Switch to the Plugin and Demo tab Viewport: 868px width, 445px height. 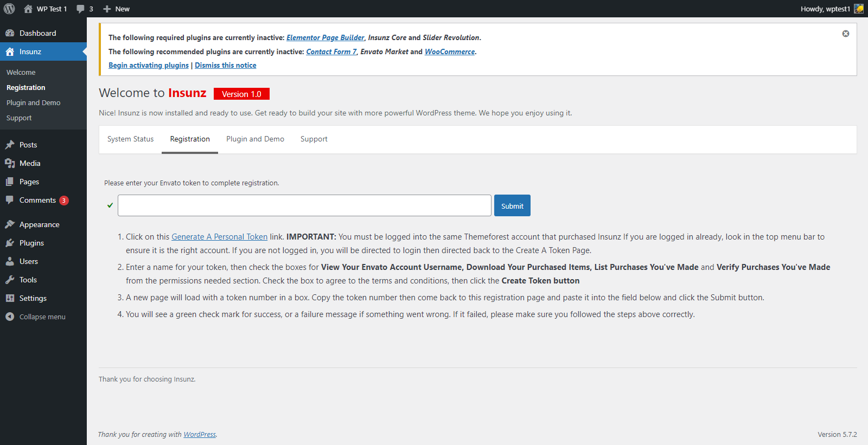(x=255, y=139)
